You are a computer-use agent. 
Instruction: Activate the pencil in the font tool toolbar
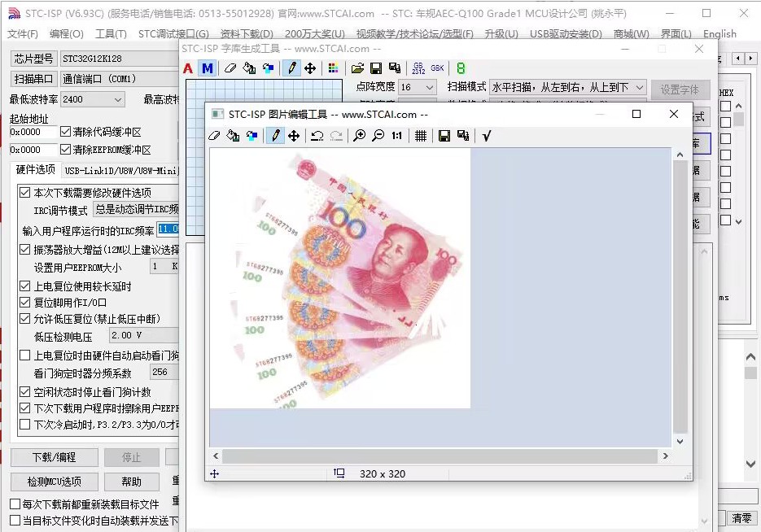click(291, 68)
